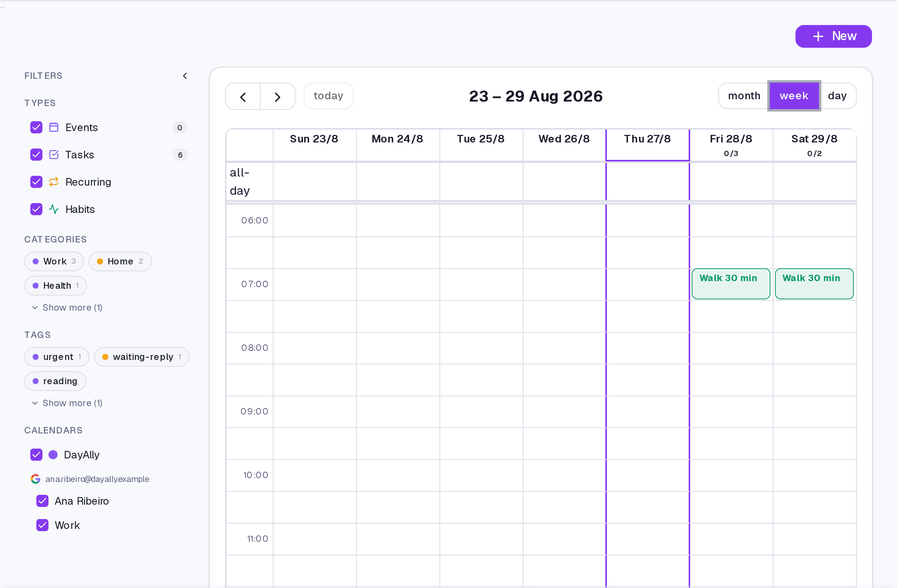Filter by waiting-reply tag chip
The image size is (897, 588).
click(x=142, y=357)
